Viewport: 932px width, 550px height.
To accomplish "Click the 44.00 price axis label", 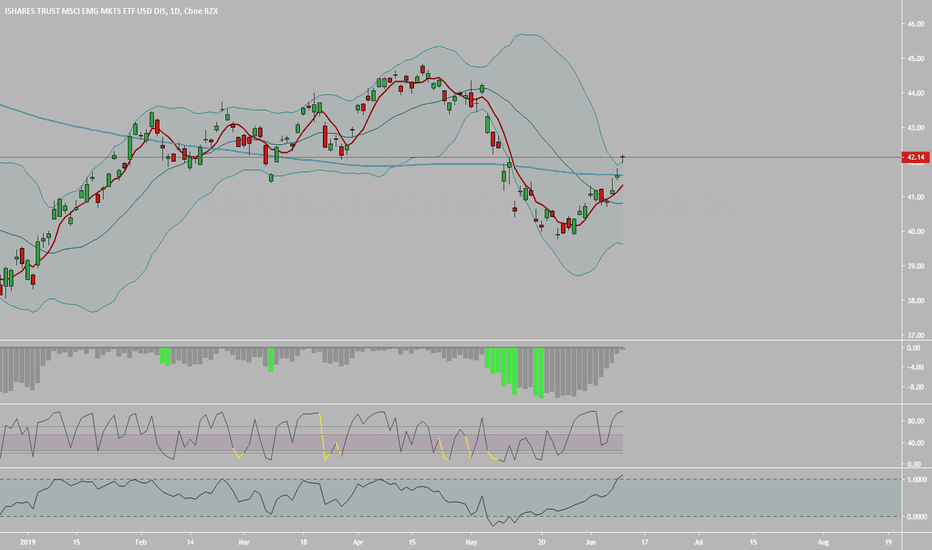I will (916, 93).
